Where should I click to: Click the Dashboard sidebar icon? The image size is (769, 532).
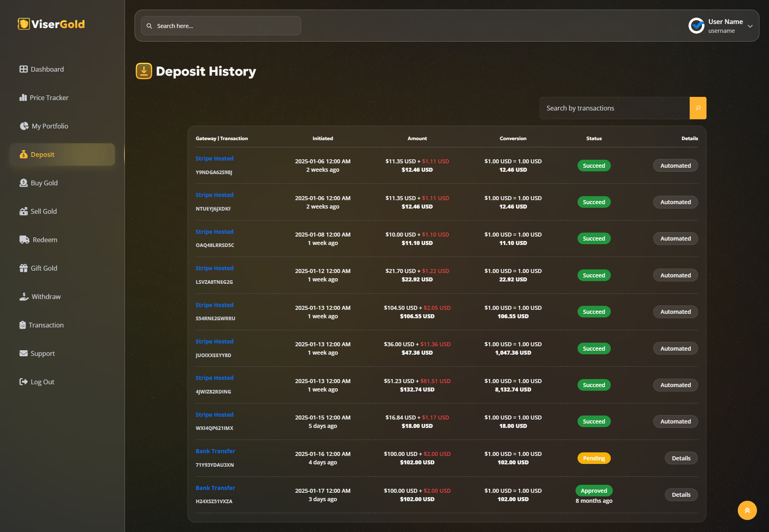coord(23,69)
